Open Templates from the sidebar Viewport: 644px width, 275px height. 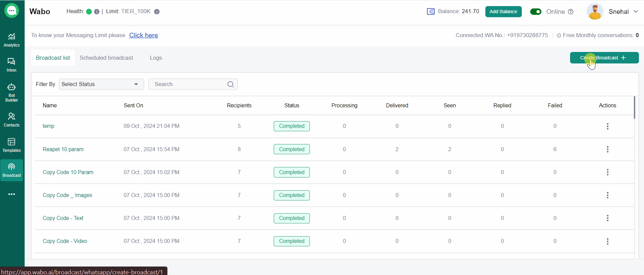coord(11,145)
